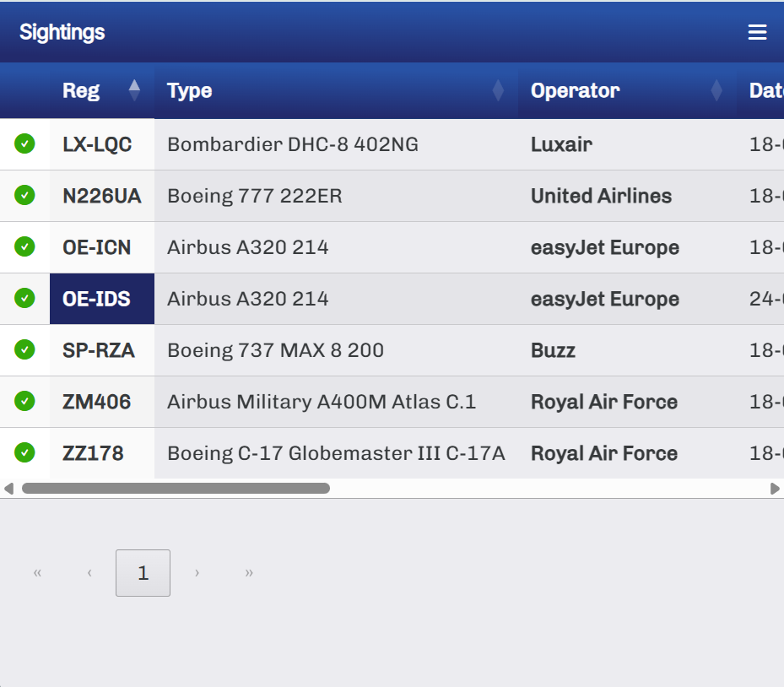The image size is (784, 687).
Task: Go to first page with double-left arrow
Action: pyautogui.click(x=37, y=573)
